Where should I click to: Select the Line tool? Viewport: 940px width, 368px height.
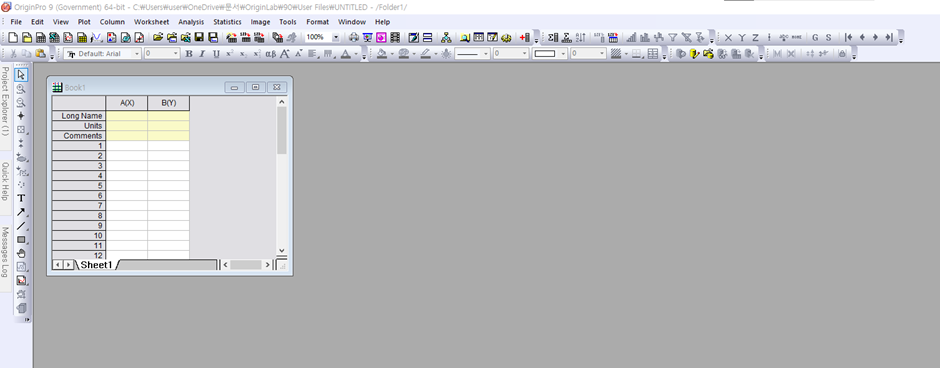(x=21, y=225)
